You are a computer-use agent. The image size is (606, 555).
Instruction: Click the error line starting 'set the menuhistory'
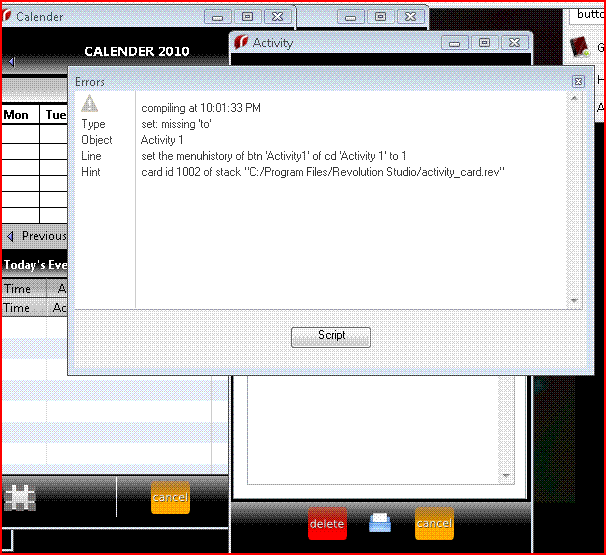pyautogui.click(x=274, y=156)
